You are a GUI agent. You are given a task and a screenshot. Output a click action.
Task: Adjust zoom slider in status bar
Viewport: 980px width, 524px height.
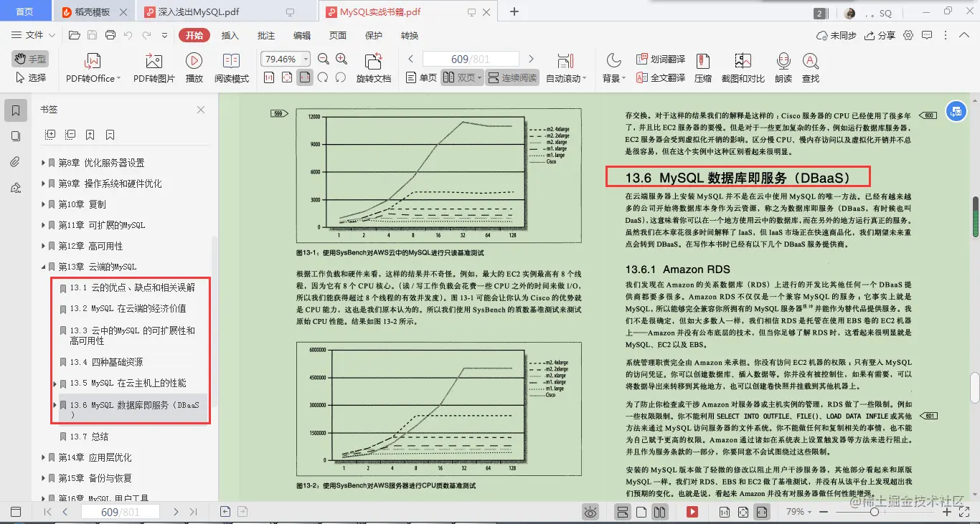(874, 512)
